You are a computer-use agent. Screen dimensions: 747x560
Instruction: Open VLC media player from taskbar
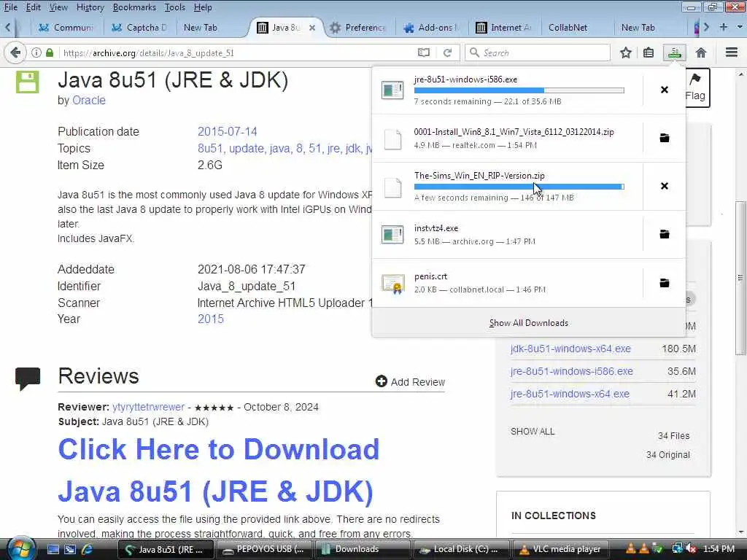pos(560,549)
